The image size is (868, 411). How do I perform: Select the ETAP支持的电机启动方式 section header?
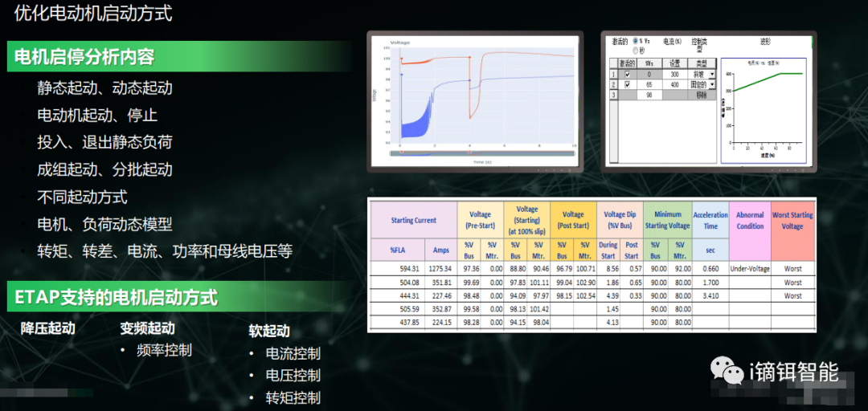click(117, 298)
